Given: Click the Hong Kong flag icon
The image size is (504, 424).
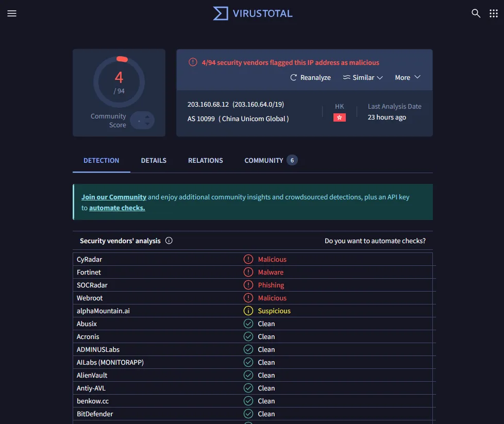Looking at the screenshot, I should (x=339, y=117).
